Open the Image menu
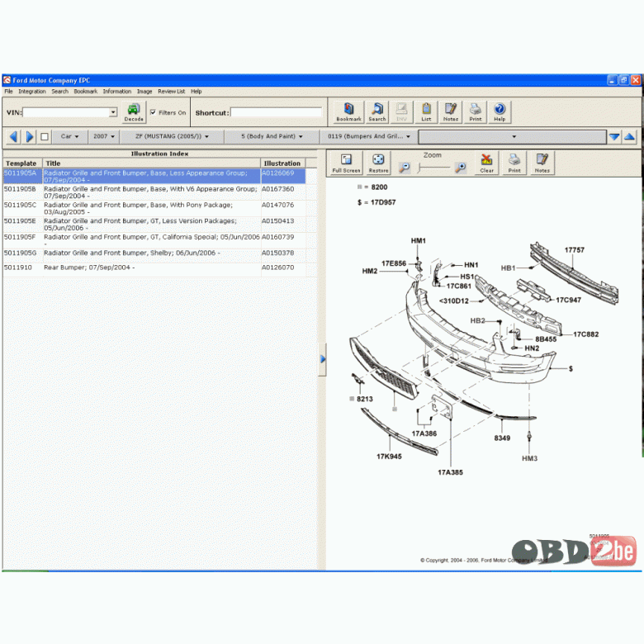Screen dimensions: 644x644 point(144,91)
